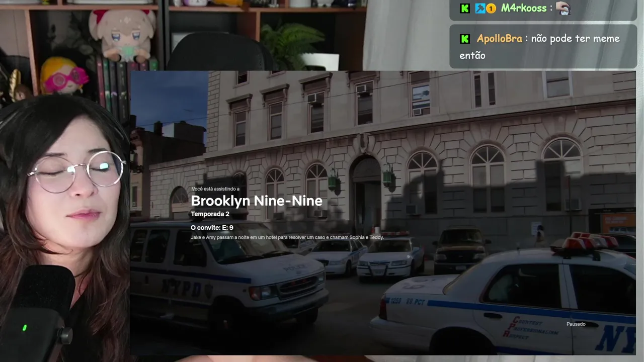Select the chat message "não pode ter meme então"
Viewport: 644px width, 362px height.
[539, 47]
